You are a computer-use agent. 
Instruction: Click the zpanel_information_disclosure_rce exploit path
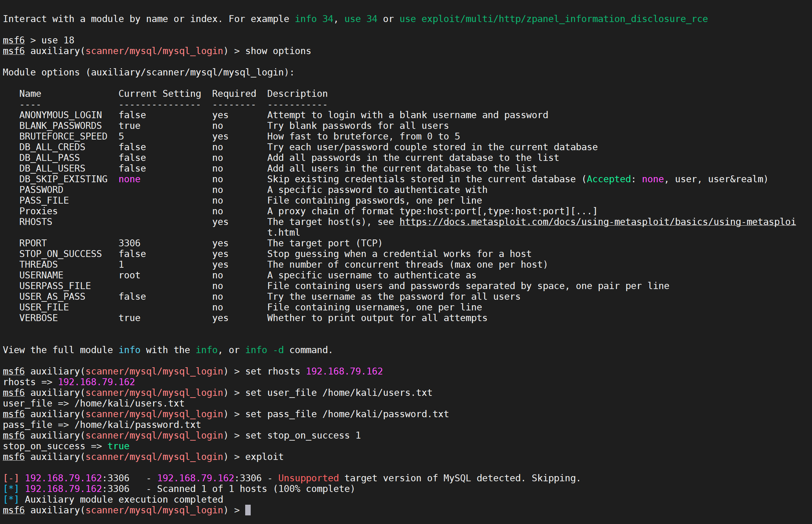pos(564,19)
